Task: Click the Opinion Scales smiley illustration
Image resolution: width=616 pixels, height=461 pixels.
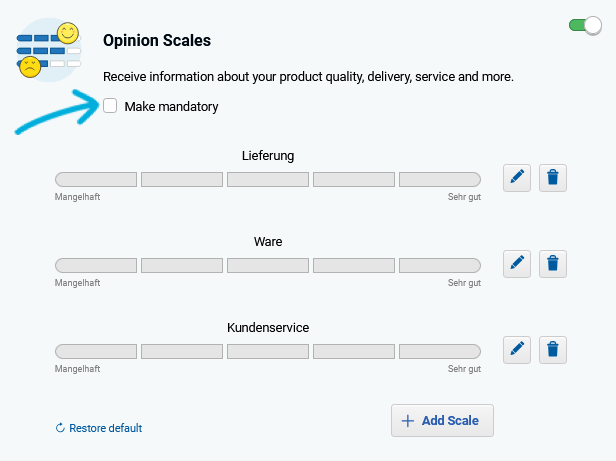Action: (x=49, y=50)
